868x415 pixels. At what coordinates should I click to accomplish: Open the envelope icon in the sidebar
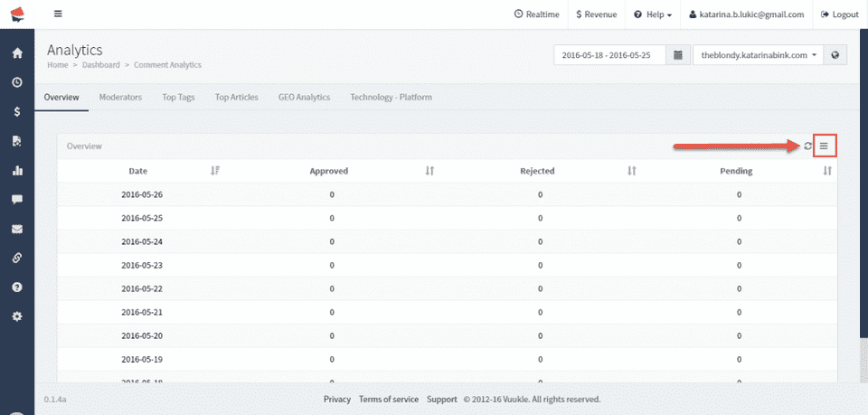[16, 229]
